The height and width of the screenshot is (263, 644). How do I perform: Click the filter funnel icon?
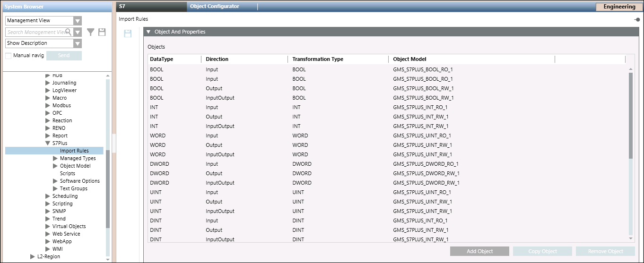point(90,32)
